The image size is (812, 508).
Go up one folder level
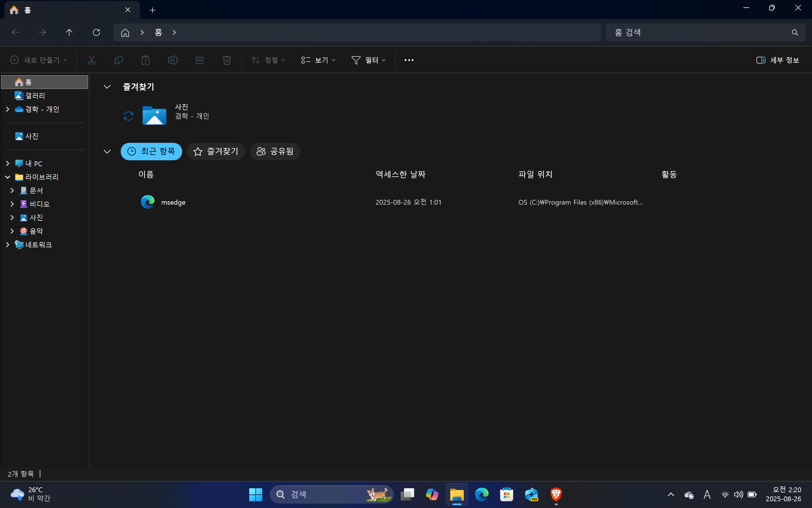69,32
